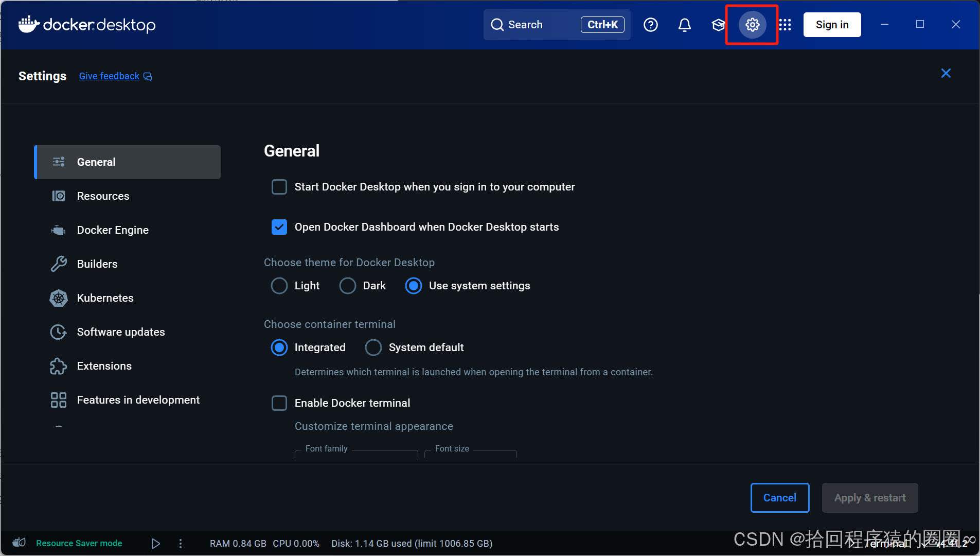Select System default container terminal option
The image size is (980, 556).
[x=373, y=347]
